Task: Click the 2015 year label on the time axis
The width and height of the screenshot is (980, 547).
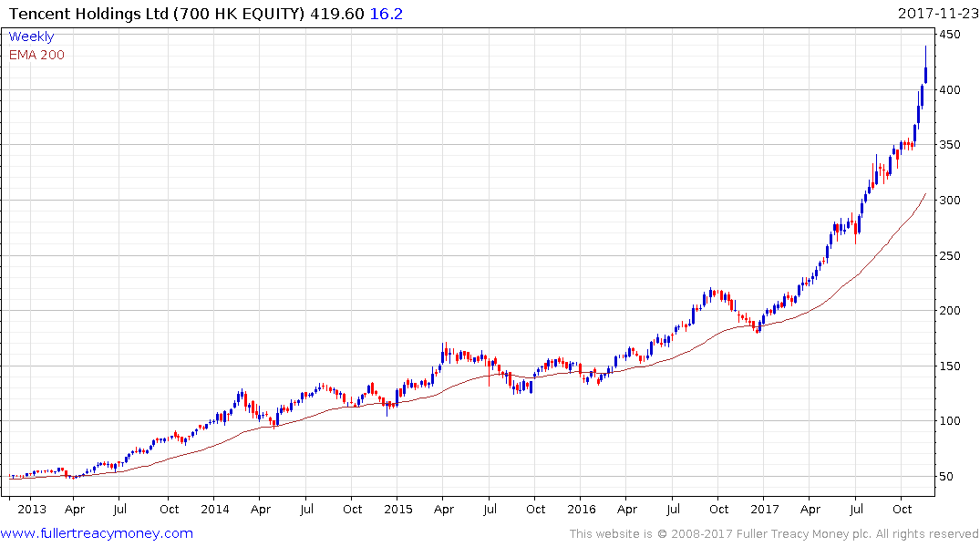Action: pos(398,510)
